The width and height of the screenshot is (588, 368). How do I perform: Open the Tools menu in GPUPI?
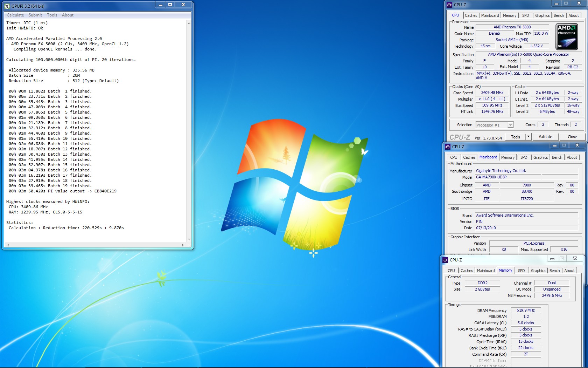click(52, 15)
